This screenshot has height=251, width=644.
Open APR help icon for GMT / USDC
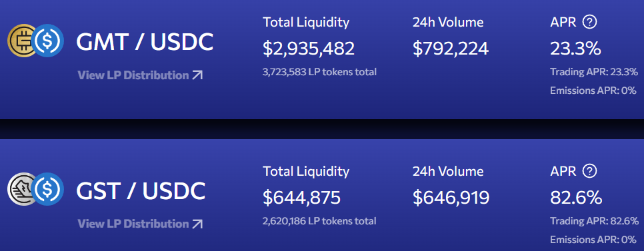(590, 22)
